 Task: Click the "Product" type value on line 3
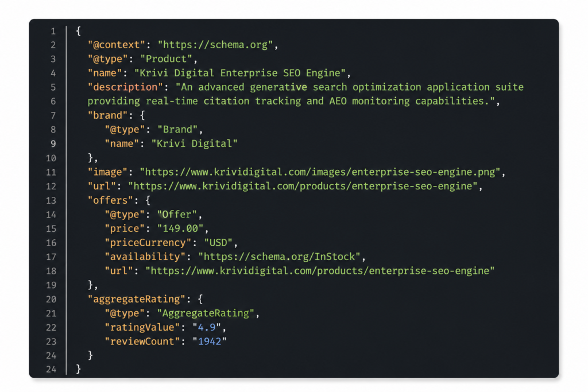pyautogui.click(x=166, y=59)
